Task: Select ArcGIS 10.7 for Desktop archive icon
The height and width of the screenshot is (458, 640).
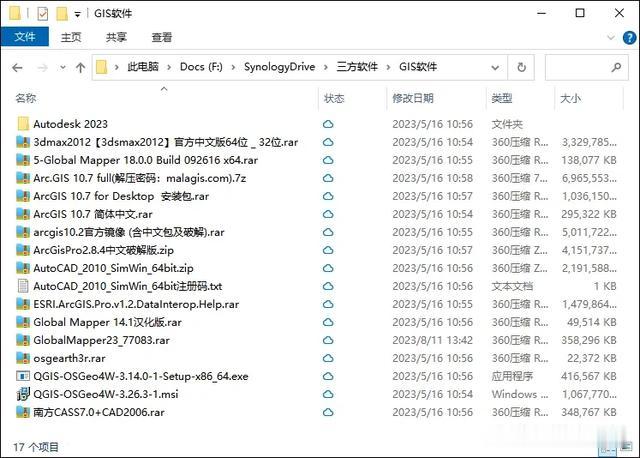Action: point(23,196)
